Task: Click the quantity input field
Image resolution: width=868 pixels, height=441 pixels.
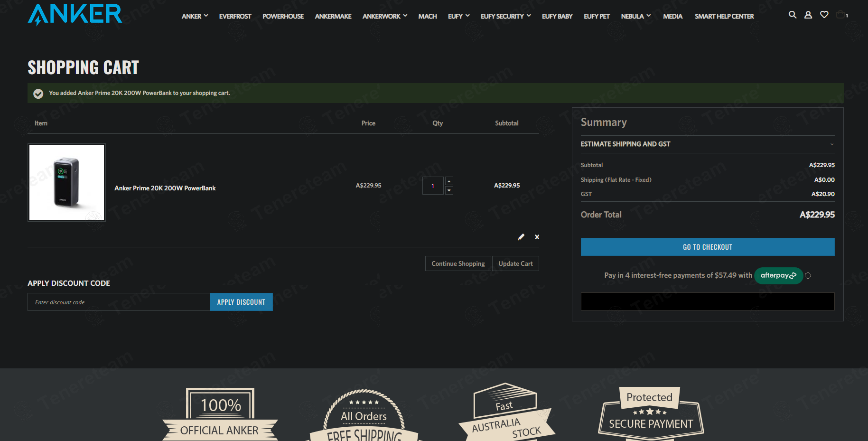Action: (433, 186)
